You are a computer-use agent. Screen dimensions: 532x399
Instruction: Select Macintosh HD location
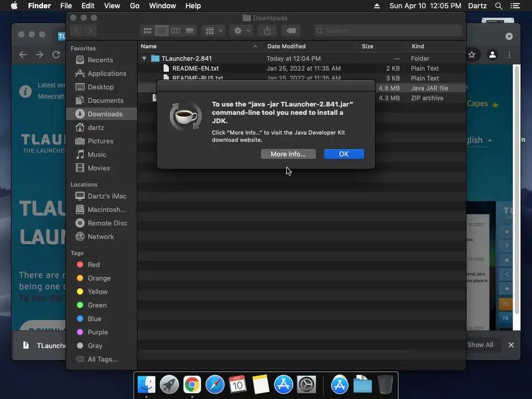point(101,210)
